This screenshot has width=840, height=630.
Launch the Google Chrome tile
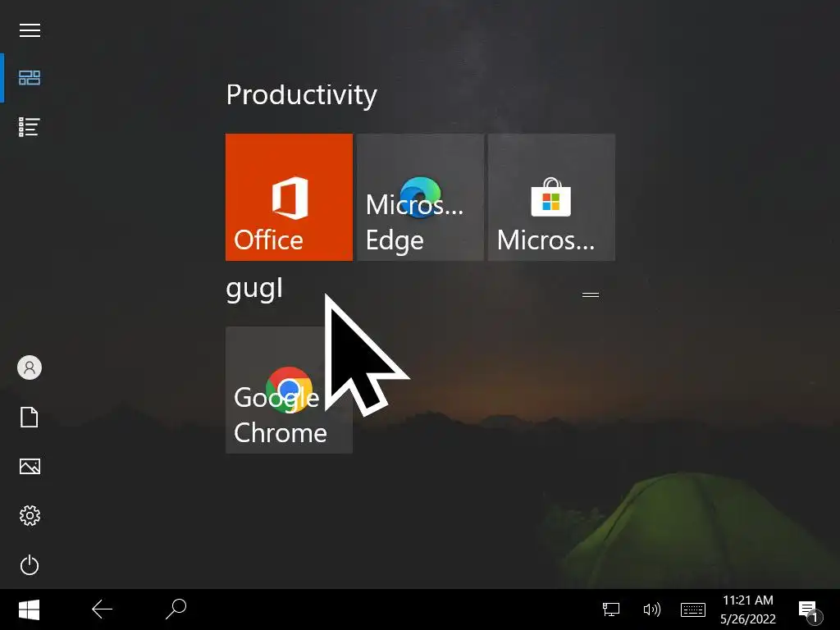(290, 390)
